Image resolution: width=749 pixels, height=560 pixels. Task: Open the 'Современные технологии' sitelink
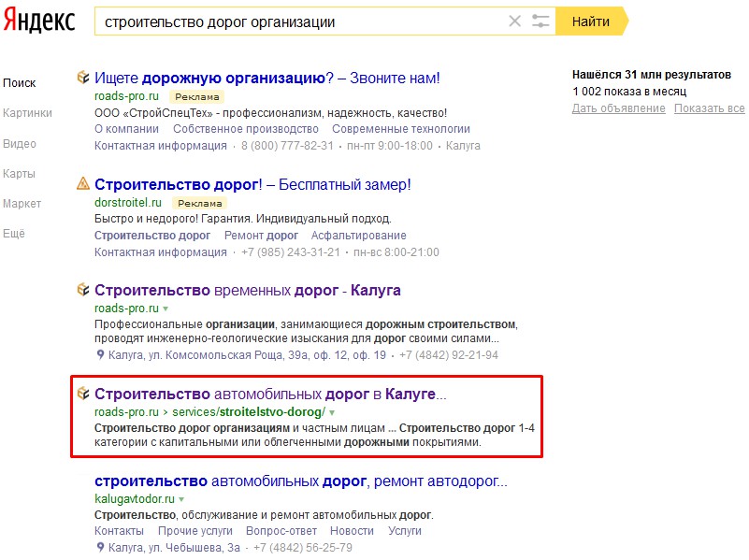[x=401, y=129]
